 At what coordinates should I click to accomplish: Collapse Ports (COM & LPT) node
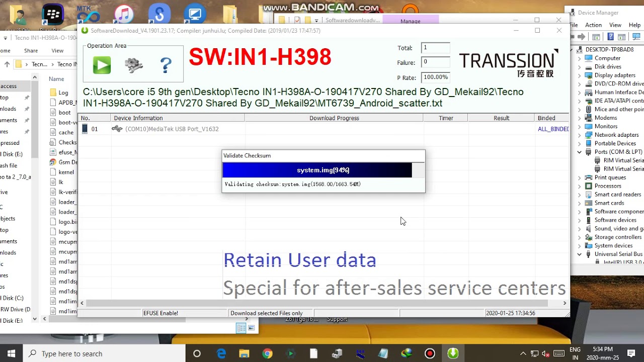tap(579, 152)
